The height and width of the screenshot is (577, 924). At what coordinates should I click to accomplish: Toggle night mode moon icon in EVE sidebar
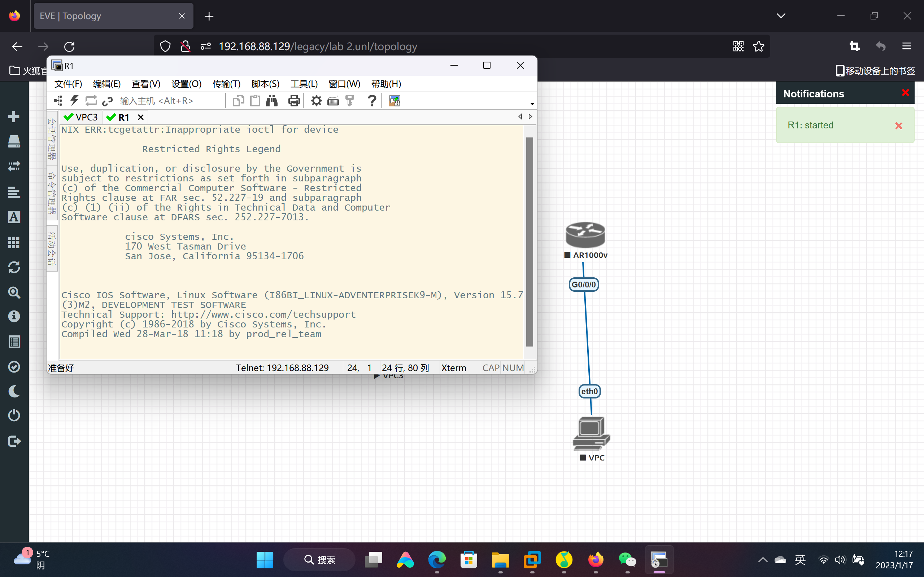[14, 391]
